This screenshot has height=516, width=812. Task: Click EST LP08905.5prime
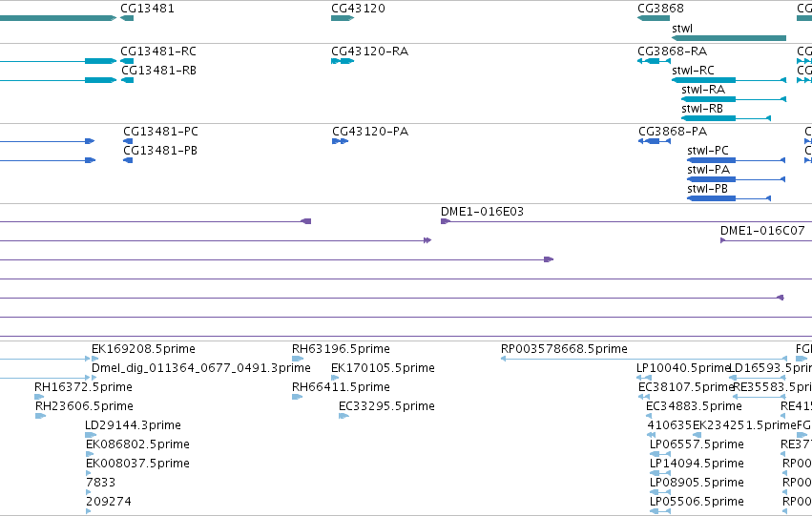(660, 493)
